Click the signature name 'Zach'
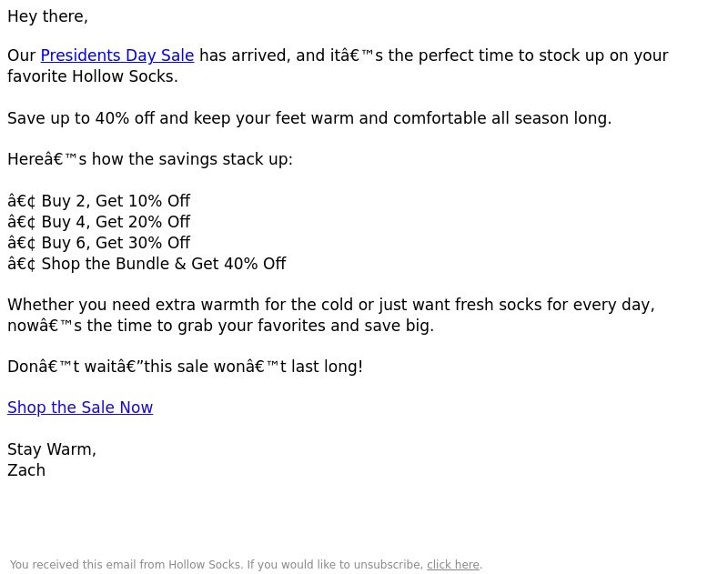Image resolution: width=728 pixels, height=574 pixels. tap(26, 470)
